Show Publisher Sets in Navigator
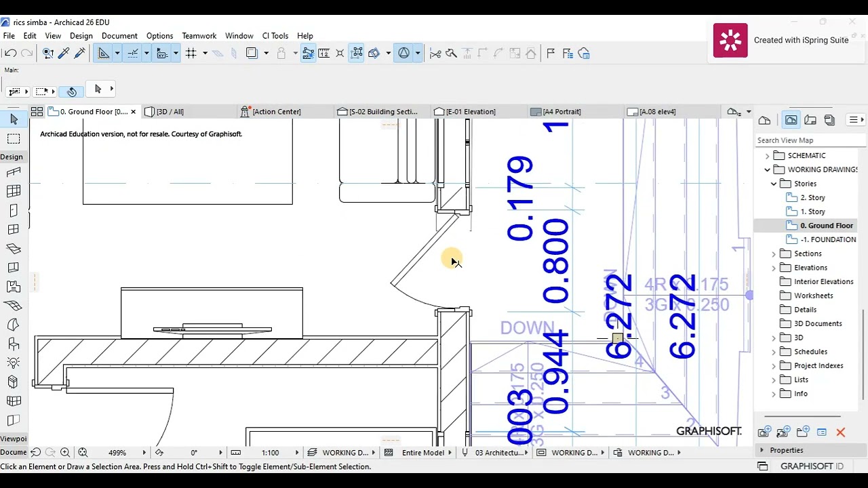 [x=829, y=120]
